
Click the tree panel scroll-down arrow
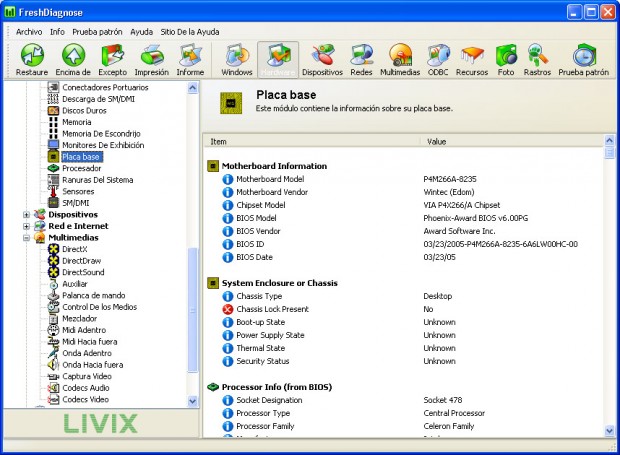193,401
